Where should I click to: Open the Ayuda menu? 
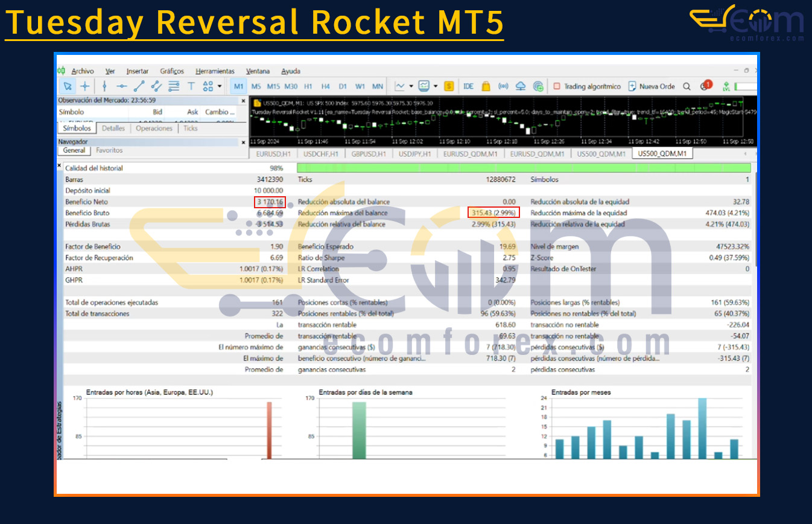(x=291, y=71)
